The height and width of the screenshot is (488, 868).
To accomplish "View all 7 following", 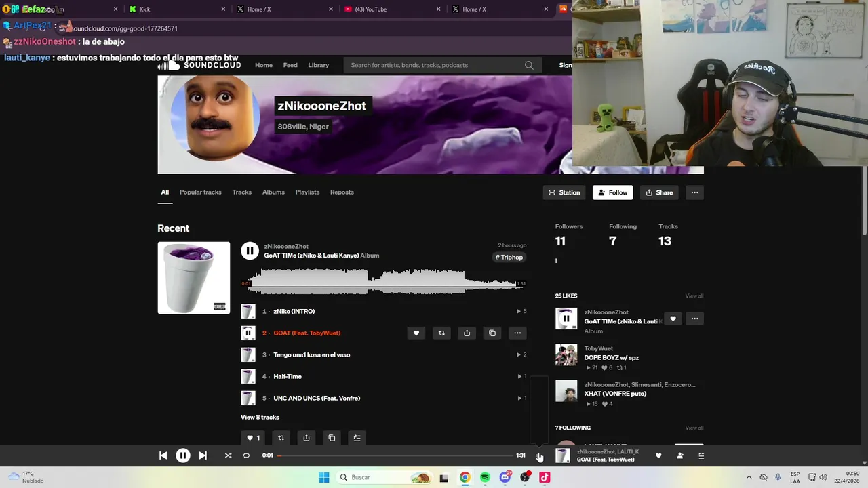I will (694, 428).
